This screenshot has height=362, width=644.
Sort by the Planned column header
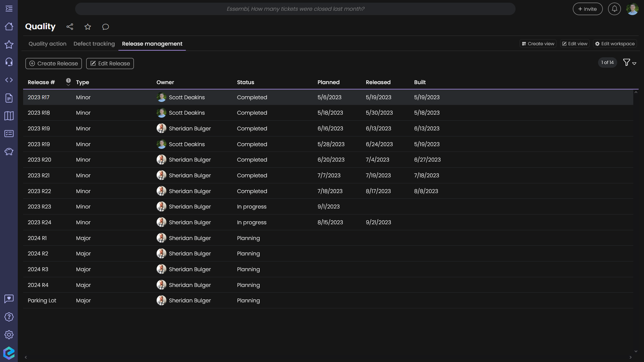coord(329,82)
